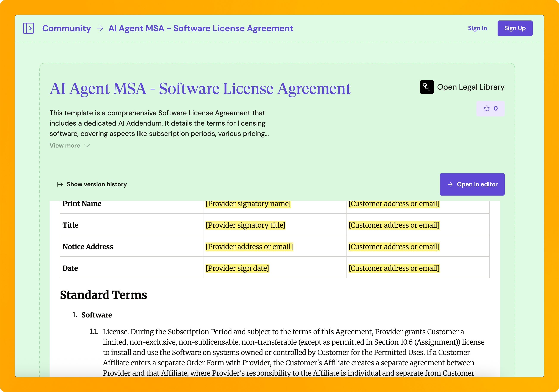Open the Community breadcrumb page
This screenshot has height=392, width=559.
(x=66, y=28)
